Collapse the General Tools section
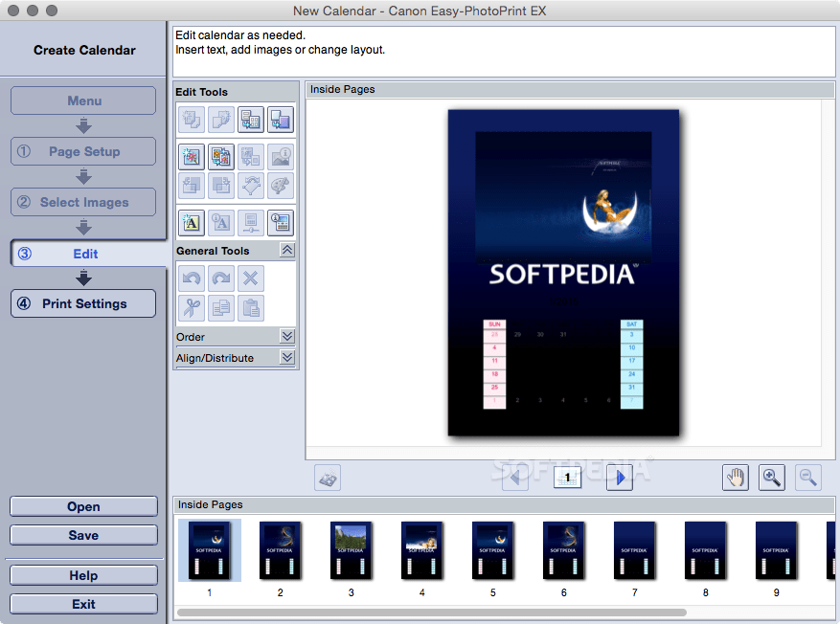The width and height of the screenshot is (840, 624). point(287,250)
